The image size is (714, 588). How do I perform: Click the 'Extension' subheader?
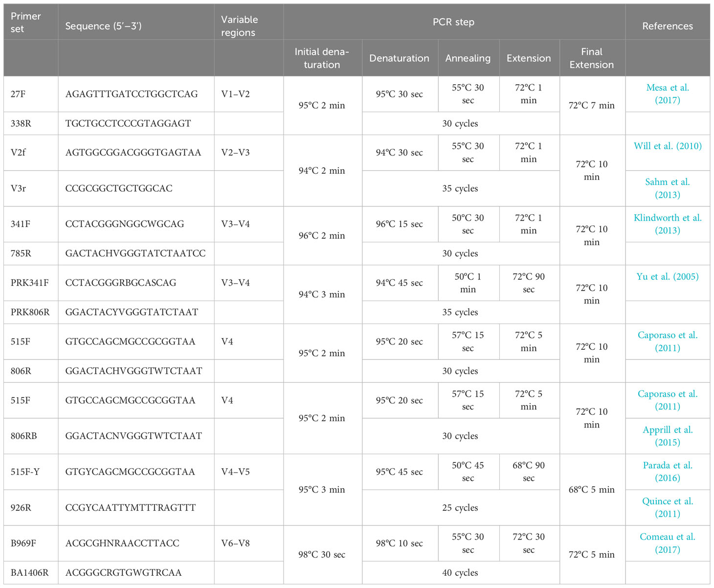529,58
